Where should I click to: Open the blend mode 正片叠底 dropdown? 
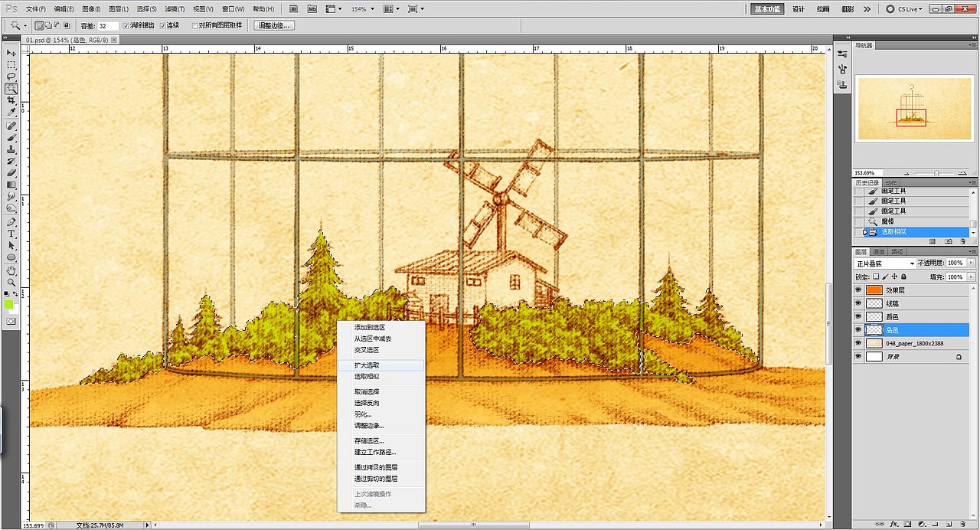coord(885,263)
